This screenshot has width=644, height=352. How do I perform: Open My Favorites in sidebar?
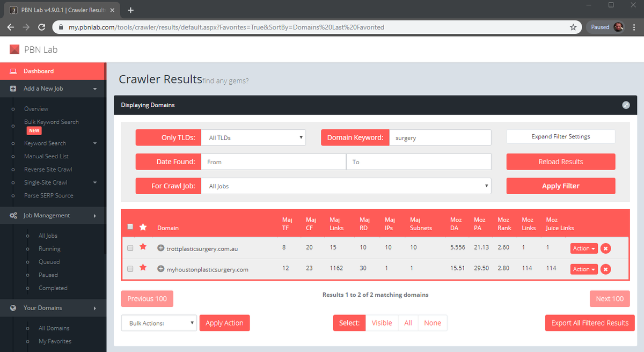coord(55,341)
